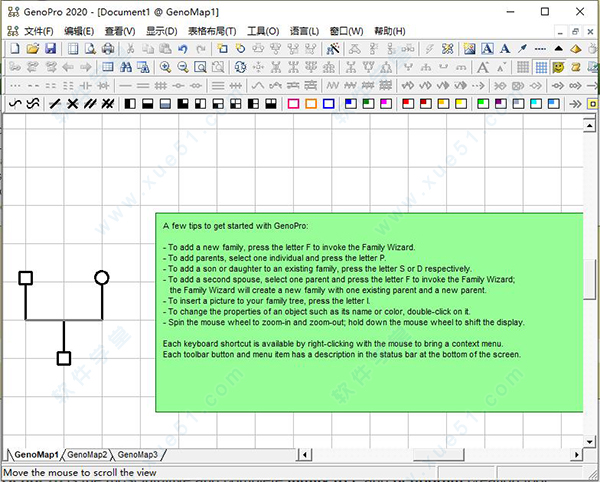Screen dimensions: 600x482
Task: Choose the pink border color swatch
Action: [293, 104]
